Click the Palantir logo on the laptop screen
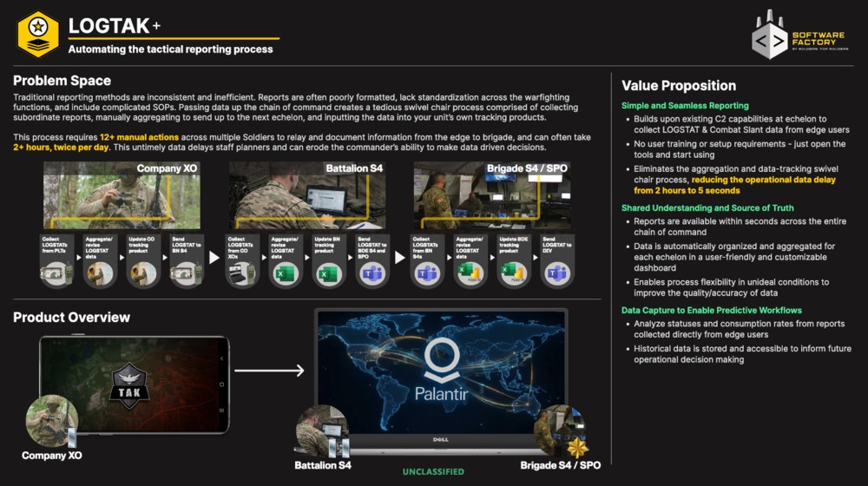Screen dimensions: 868x486 441,369
